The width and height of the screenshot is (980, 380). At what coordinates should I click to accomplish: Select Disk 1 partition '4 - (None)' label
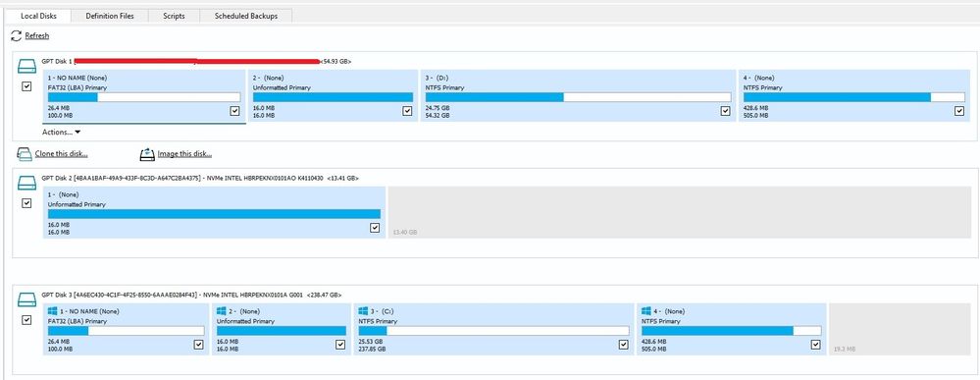click(x=758, y=78)
